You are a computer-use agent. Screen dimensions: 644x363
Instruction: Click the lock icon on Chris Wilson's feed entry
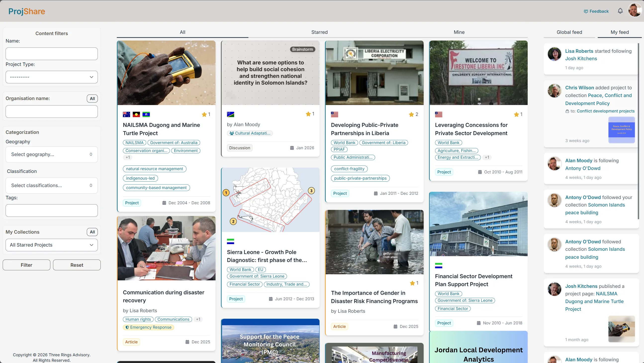567,111
